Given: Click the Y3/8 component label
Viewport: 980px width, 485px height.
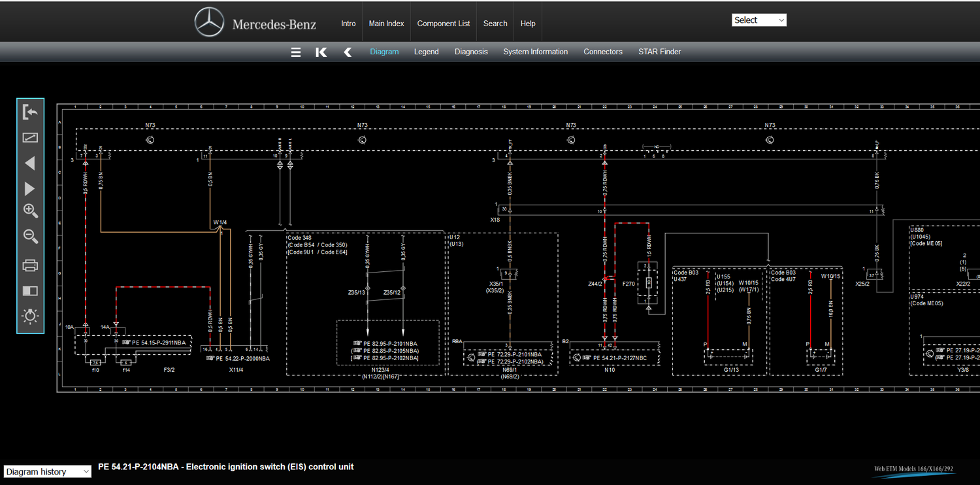Looking at the screenshot, I should (963, 370).
